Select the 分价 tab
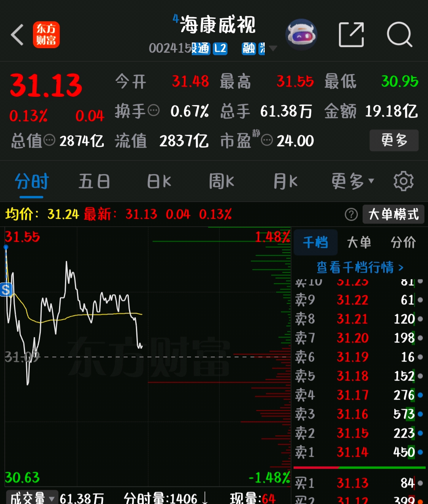 [403, 242]
